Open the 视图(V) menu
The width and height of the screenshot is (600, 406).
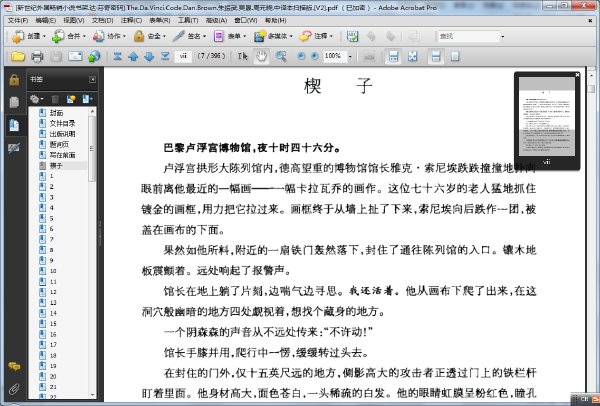[x=73, y=20]
